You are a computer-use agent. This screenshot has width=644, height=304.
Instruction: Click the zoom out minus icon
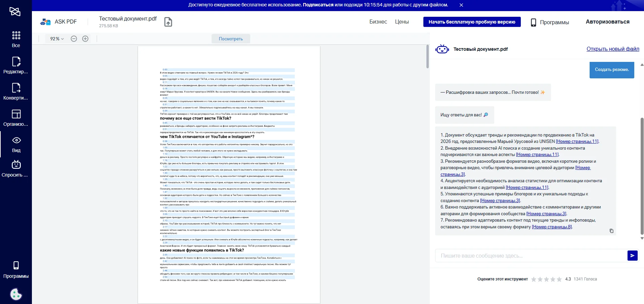pyautogui.click(x=74, y=39)
